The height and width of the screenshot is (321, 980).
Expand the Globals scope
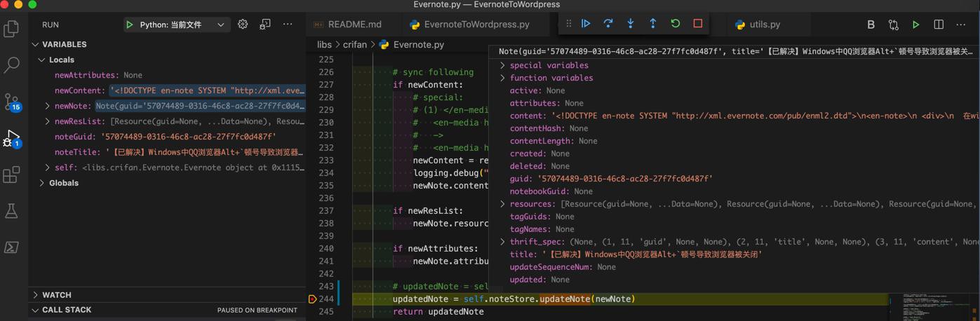click(42, 183)
